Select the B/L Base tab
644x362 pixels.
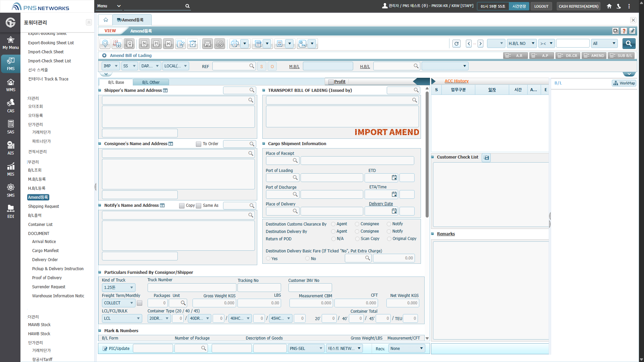tap(116, 82)
